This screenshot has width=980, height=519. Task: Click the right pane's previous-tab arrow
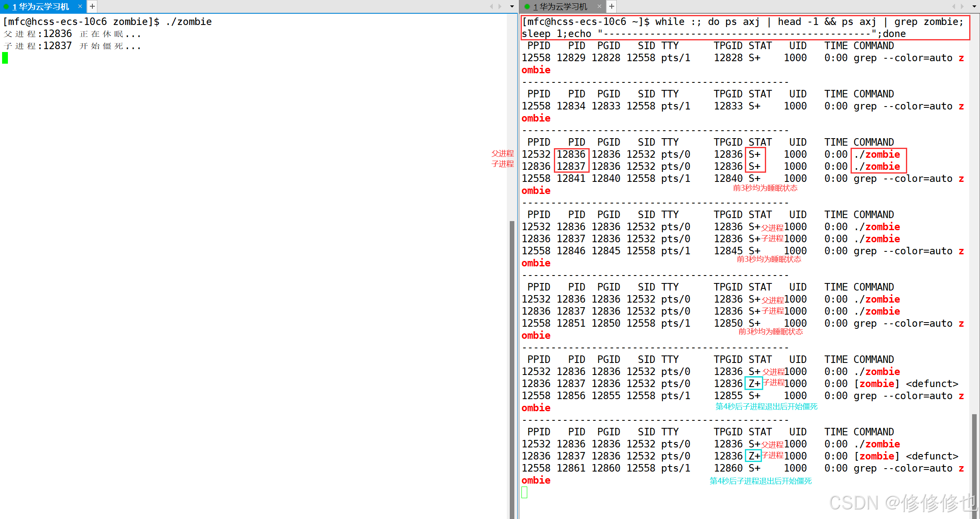point(953,6)
